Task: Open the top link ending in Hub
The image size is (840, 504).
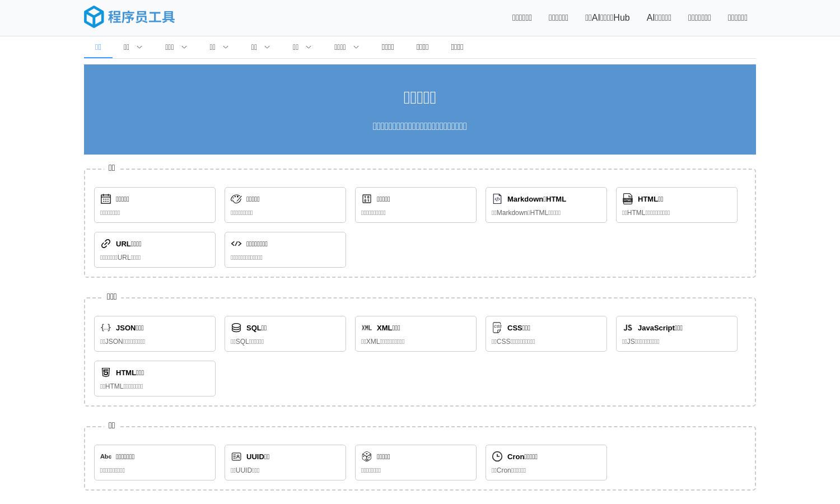Action: click(607, 17)
